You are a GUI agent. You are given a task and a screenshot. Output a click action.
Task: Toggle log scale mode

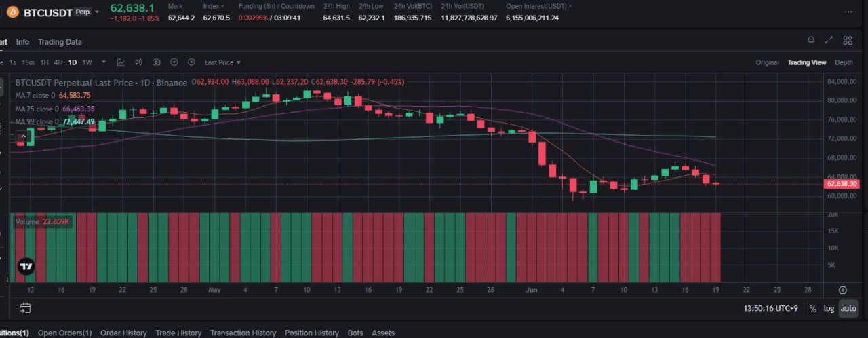(829, 308)
